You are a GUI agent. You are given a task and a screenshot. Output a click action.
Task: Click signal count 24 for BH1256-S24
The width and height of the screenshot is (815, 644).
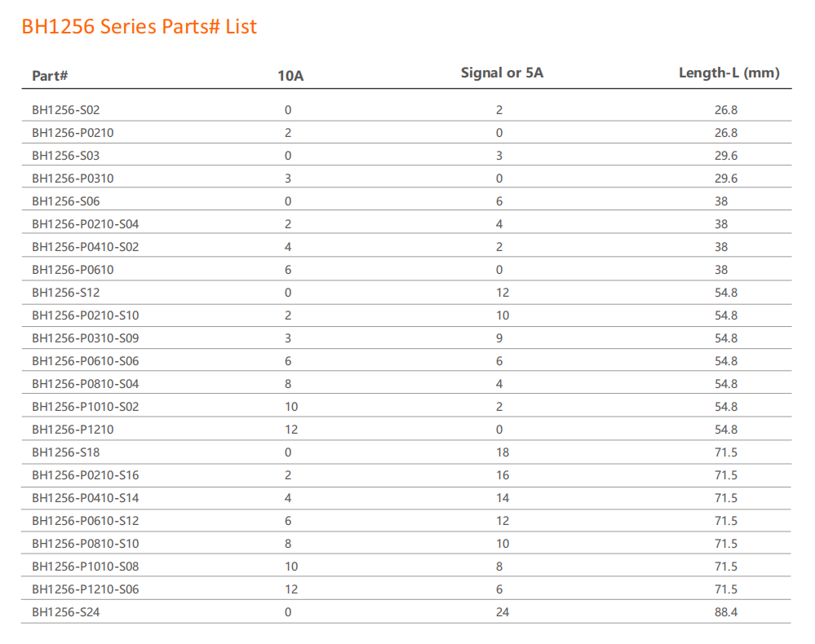click(x=503, y=613)
